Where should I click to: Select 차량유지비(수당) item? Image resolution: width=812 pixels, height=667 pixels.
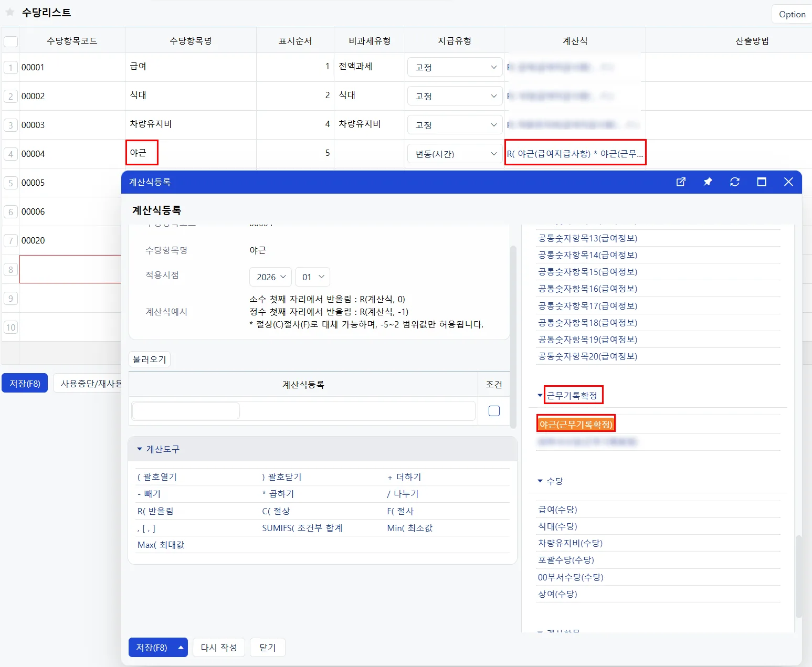[570, 543]
